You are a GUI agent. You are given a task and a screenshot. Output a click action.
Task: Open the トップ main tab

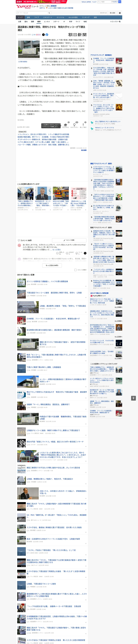pos(20,17)
